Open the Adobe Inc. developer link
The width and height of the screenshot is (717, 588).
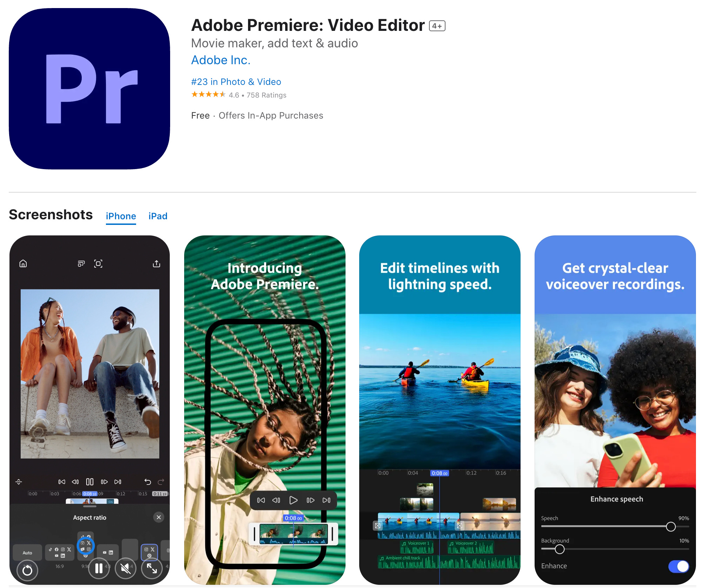coord(221,60)
